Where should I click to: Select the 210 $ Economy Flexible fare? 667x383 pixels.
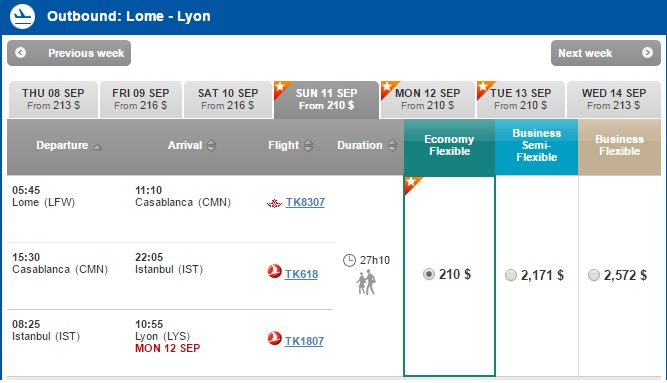(429, 274)
